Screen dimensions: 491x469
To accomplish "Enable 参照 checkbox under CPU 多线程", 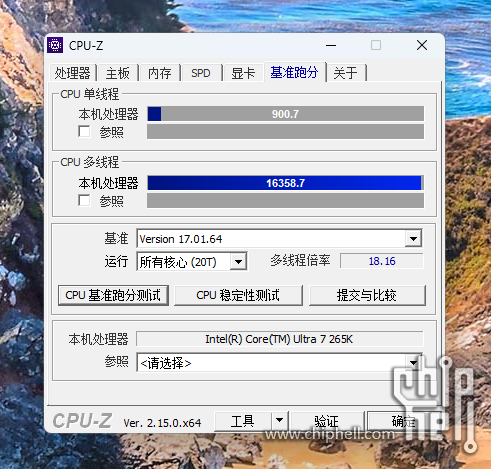I will (x=84, y=200).
